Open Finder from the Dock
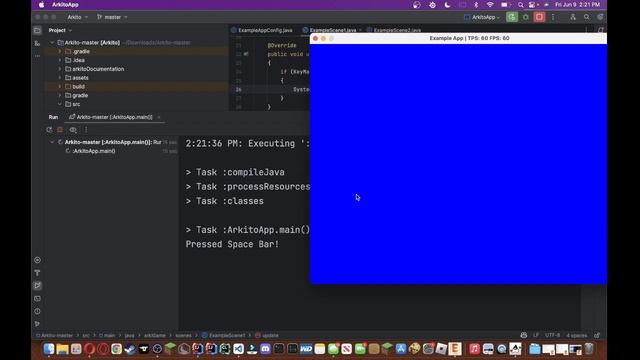The height and width of the screenshot is (360, 640). pyautogui.click(x=49, y=349)
